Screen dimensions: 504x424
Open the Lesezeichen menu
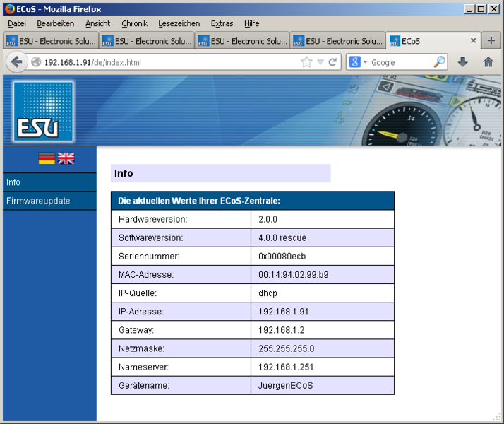(179, 23)
